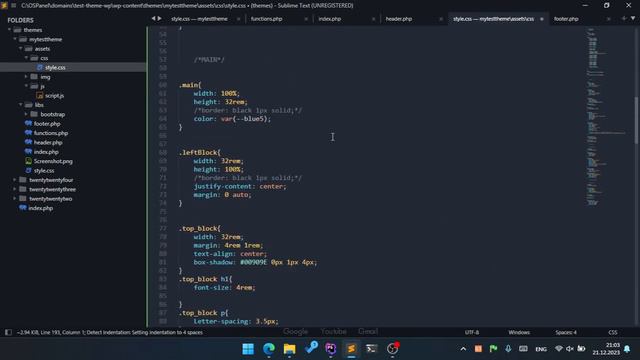Image resolution: width=640 pixels, height=360 pixels.
Task: Go to the next tab with right arrow
Action: (x=160, y=18)
